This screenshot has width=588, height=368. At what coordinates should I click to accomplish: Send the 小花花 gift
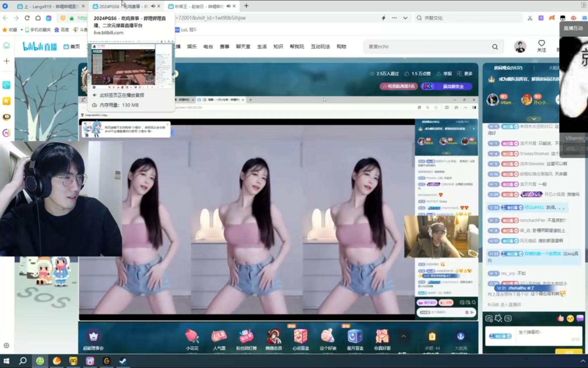tap(192, 339)
